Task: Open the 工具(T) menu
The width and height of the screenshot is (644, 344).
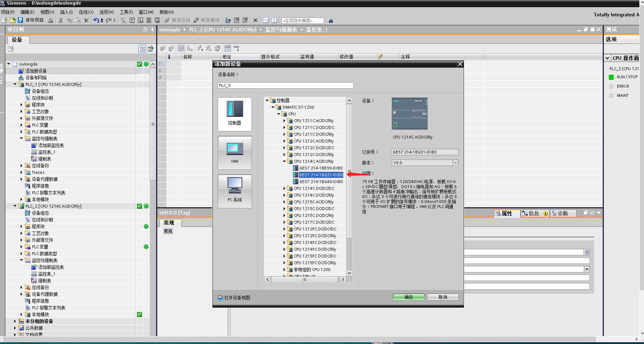Action: [x=126, y=12]
